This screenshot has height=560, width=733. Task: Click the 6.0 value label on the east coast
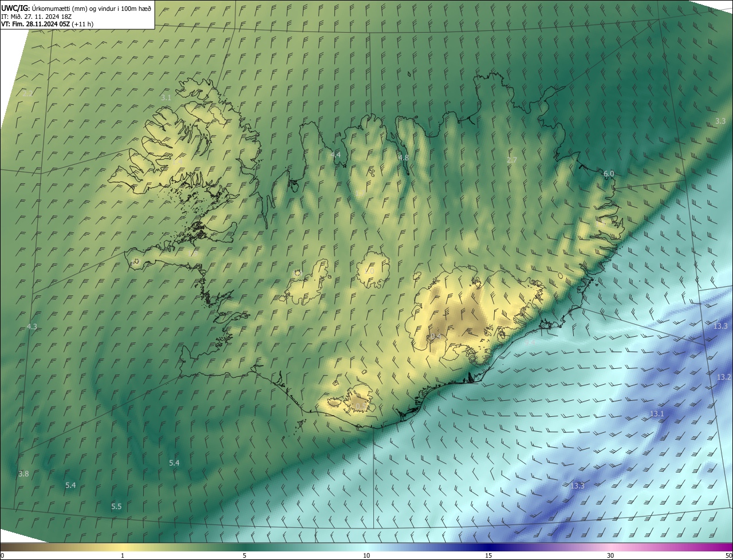click(x=609, y=173)
